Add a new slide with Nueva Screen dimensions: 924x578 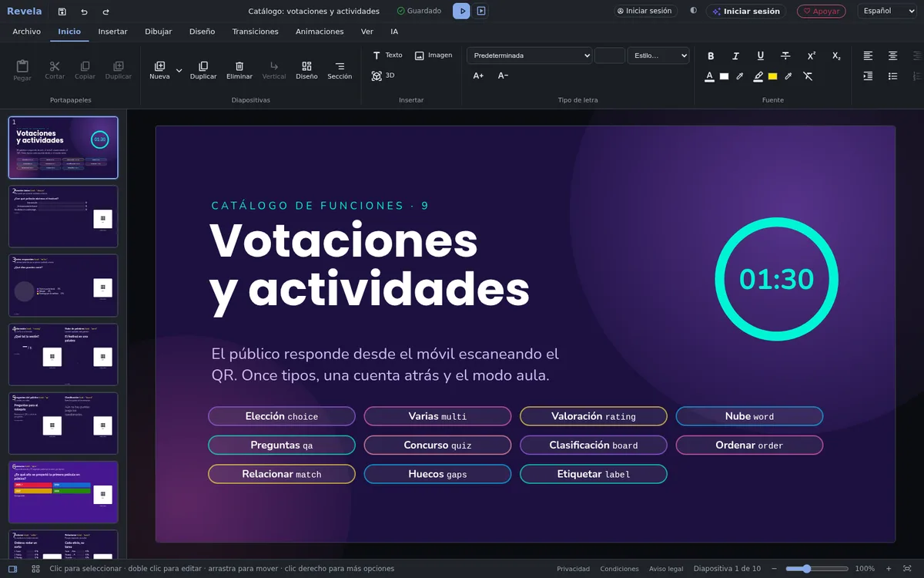click(x=159, y=70)
